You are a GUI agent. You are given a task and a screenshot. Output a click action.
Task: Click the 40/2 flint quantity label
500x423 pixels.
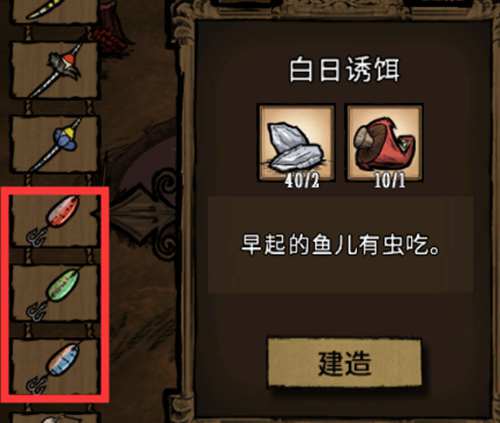click(302, 181)
